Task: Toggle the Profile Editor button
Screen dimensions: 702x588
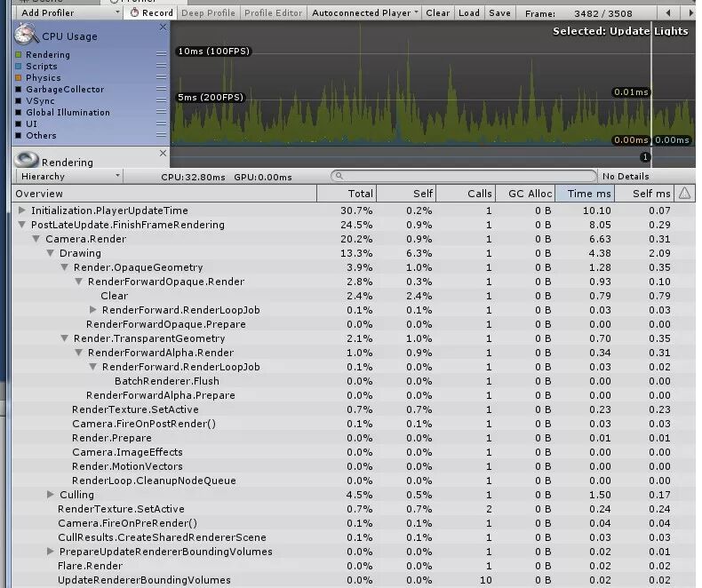Action: [273, 13]
